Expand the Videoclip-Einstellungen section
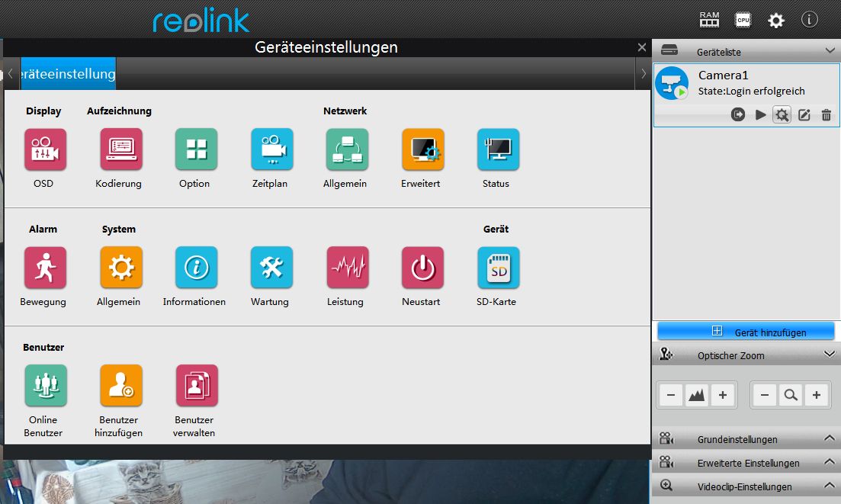The image size is (841, 504). pyautogui.click(x=830, y=486)
